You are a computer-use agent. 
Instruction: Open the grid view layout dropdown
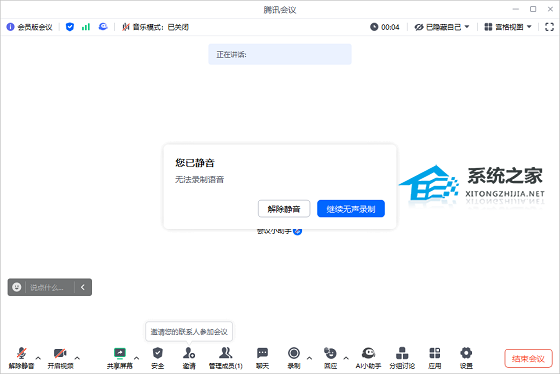(508, 27)
